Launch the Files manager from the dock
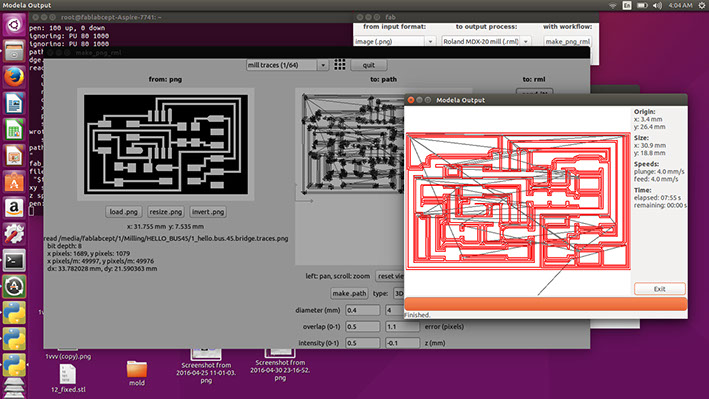Viewport: 709px width, 399px height. [14, 51]
